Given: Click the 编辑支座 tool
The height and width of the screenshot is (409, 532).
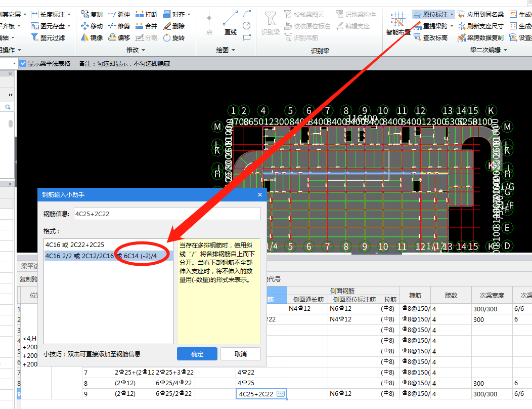Looking at the screenshot, I should [x=352, y=26].
